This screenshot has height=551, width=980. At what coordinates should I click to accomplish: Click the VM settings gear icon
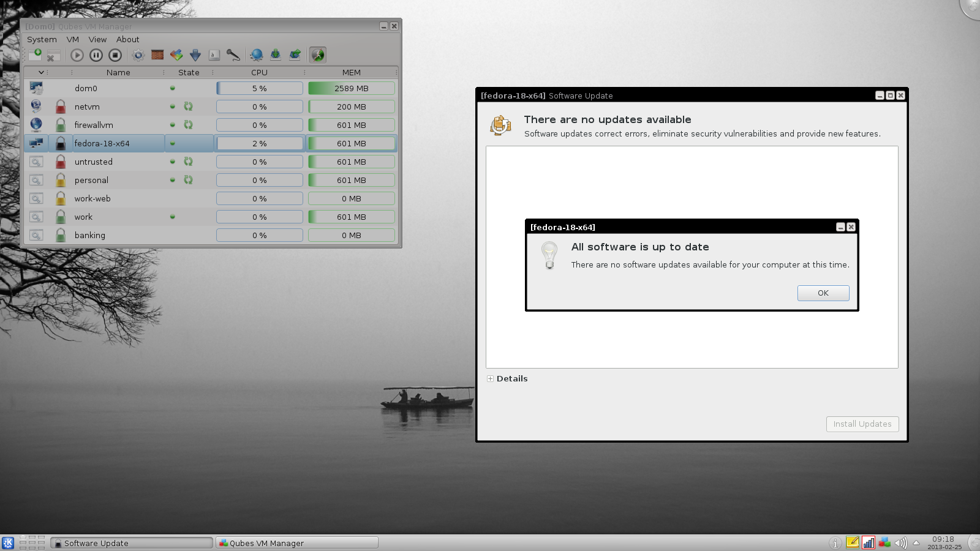point(138,55)
